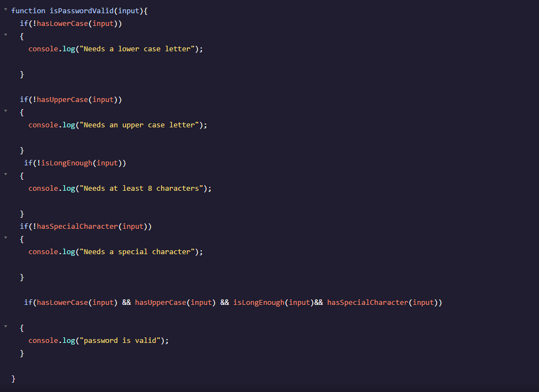Click isLongEnough in the negated if statement
This screenshot has height=392, width=539.
tap(67, 163)
